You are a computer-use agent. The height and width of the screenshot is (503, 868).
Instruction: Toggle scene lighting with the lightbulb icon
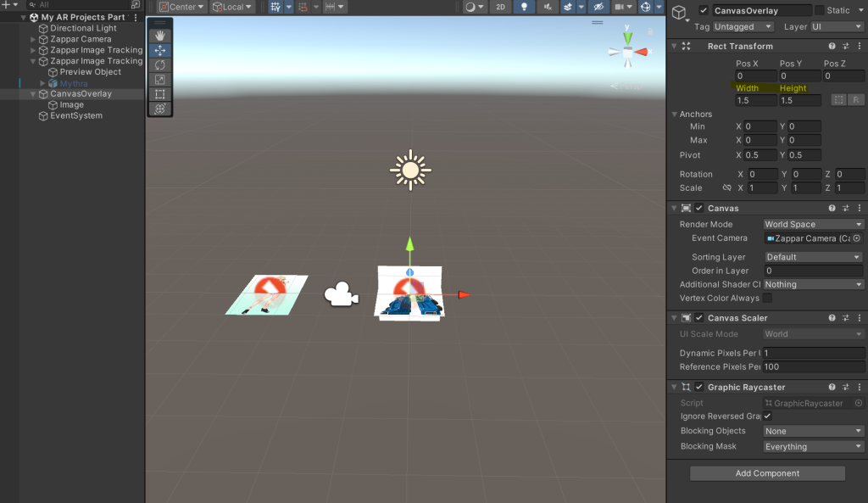(525, 7)
